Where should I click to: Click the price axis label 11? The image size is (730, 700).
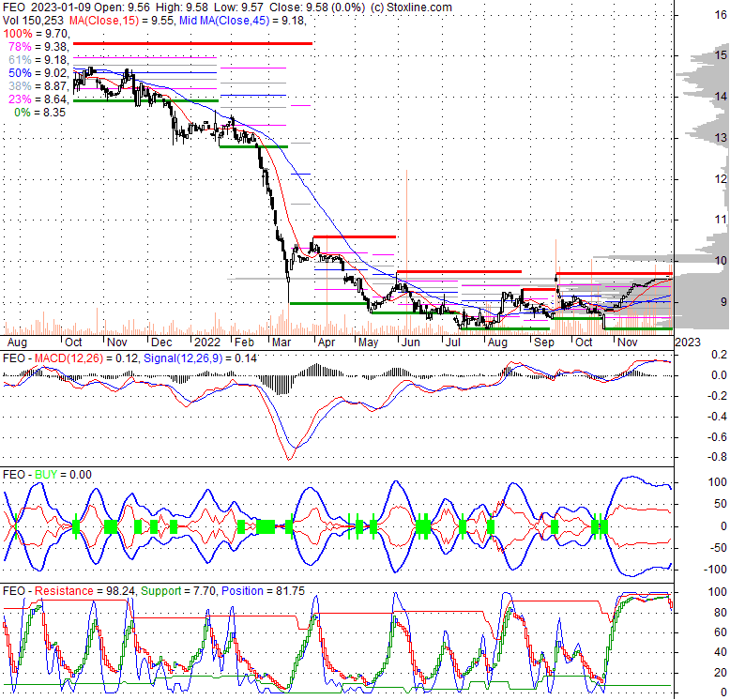pos(721,220)
